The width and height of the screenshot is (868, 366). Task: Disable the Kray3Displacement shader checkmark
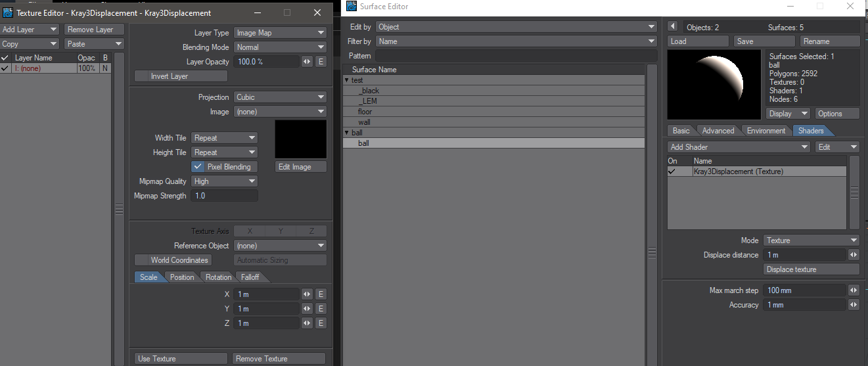[672, 172]
